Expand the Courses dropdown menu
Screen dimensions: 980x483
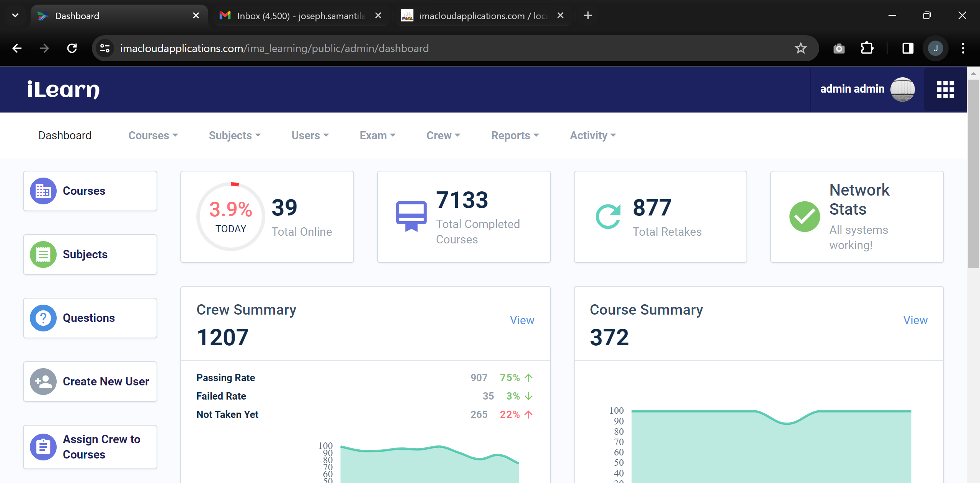click(x=153, y=135)
